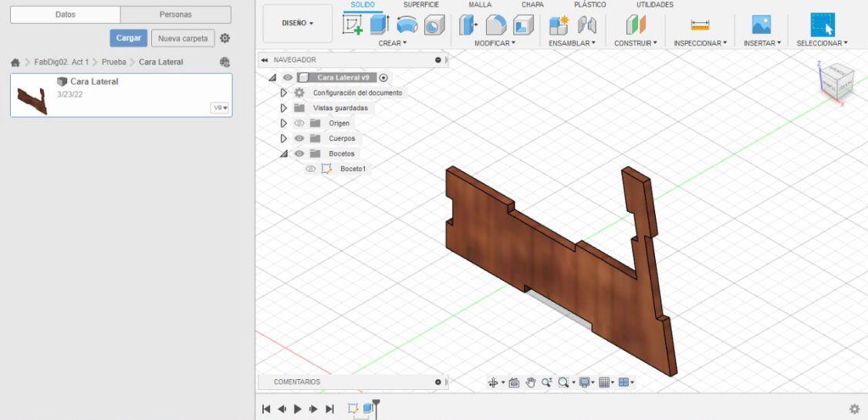The image size is (868, 420).
Task: Select the Extrude tool
Action: pyautogui.click(x=379, y=25)
